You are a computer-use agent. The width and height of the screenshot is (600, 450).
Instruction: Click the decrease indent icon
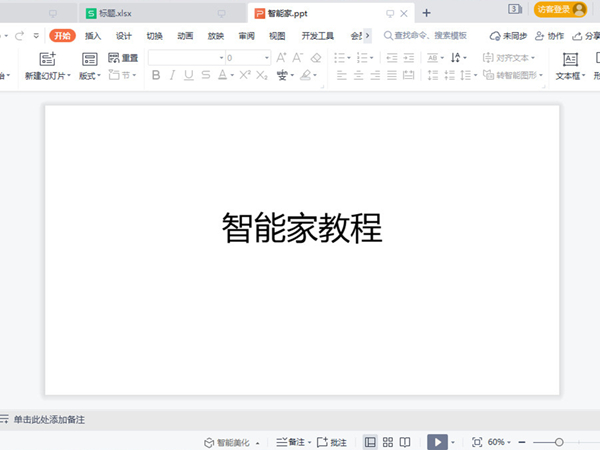pyautogui.click(x=392, y=58)
